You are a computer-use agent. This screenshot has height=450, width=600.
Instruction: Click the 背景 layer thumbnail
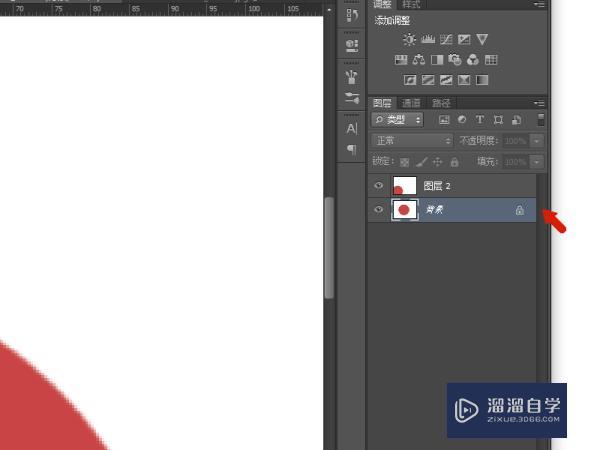pyautogui.click(x=404, y=210)
